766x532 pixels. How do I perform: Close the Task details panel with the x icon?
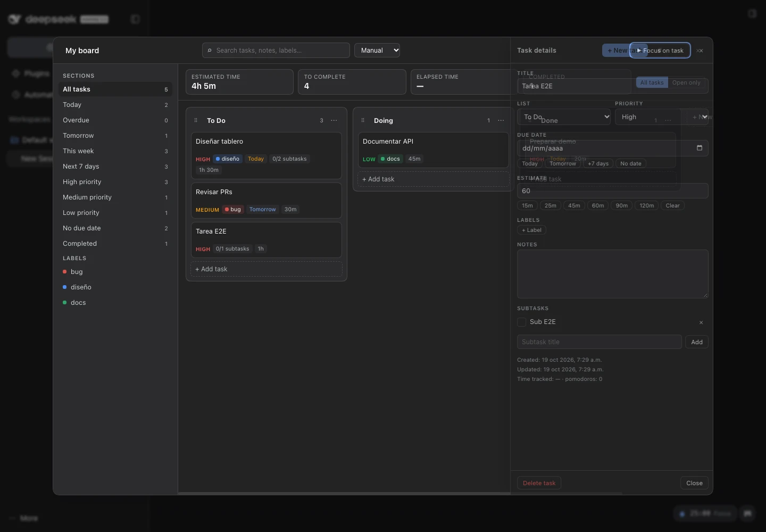700,51
